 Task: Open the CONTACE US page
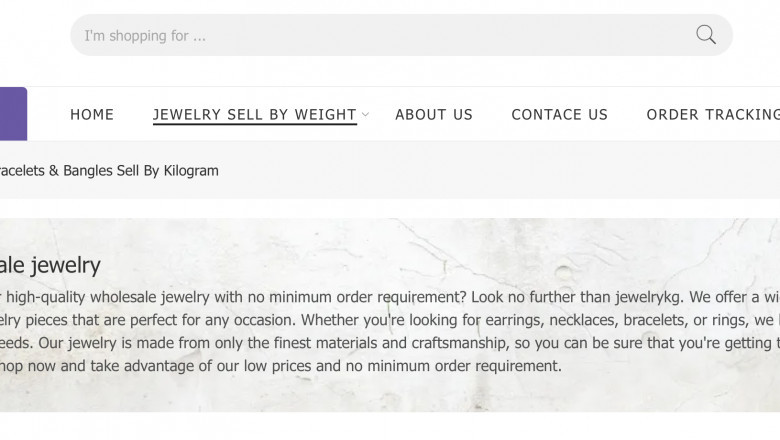(559, 115)
